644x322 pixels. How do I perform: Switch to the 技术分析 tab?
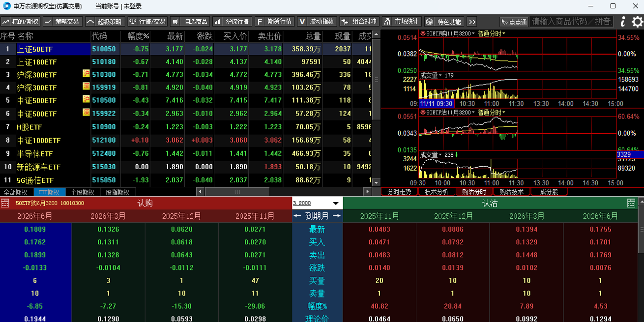point(437,192)
